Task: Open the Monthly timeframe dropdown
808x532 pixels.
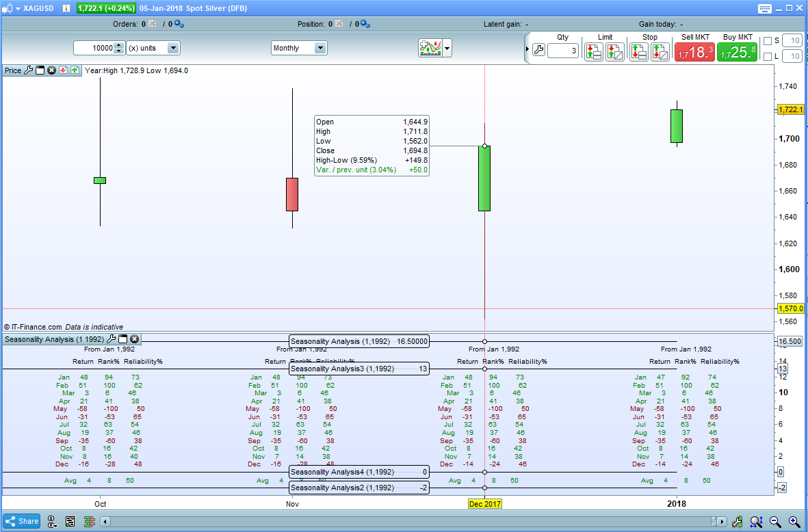Action: point(320,48)
